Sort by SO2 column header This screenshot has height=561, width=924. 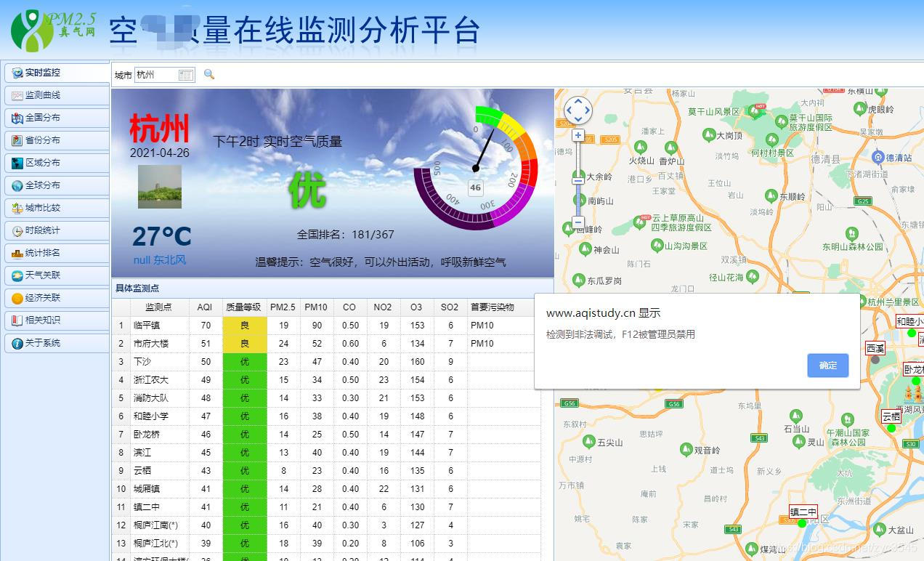pyautogui.click(x=450, y=307)
